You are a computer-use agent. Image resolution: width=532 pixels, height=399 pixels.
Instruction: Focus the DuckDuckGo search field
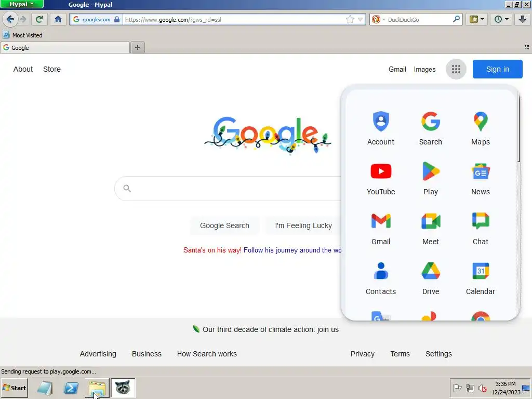[x=419, y=19]
